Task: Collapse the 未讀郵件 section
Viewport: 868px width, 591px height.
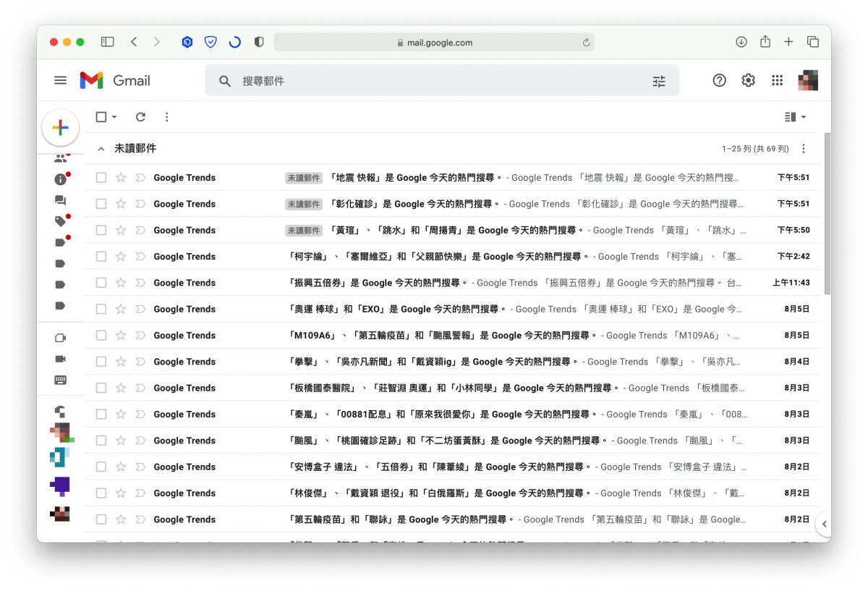Action: click(101, 148)
